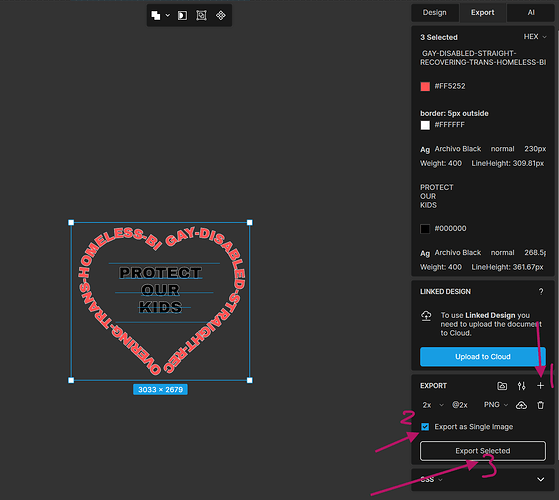The height and width of the screenshot is (500, 559).
Task: Click the boolean operations icon in top toolbar
Action: click(x=156, y=15)
